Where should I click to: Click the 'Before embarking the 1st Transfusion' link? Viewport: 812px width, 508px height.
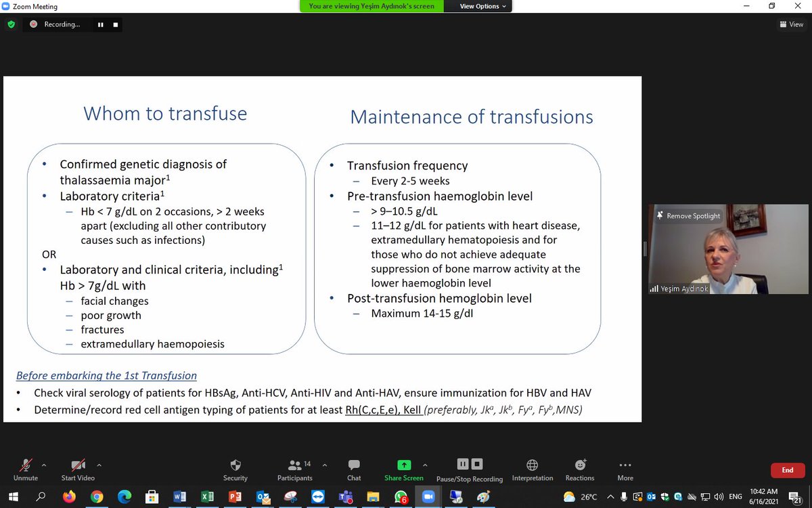tap(107, 376)
